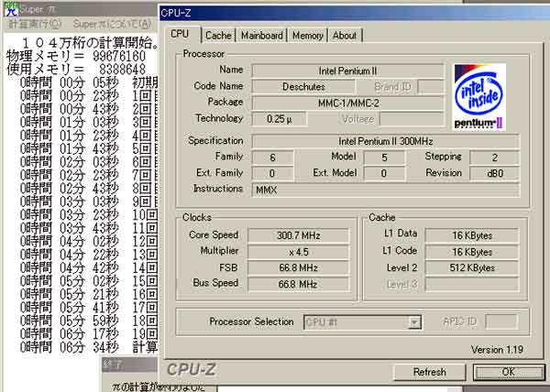Click Super PI row 06分 17秒
The height and width of the screenshot is (392, 550).
(x=89, y=334)
